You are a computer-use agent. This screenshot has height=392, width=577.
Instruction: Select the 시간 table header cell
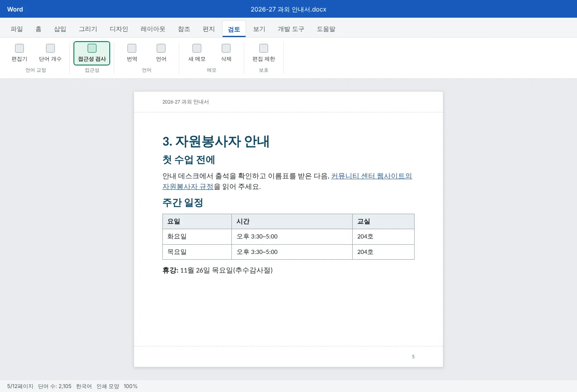(292, 222)
